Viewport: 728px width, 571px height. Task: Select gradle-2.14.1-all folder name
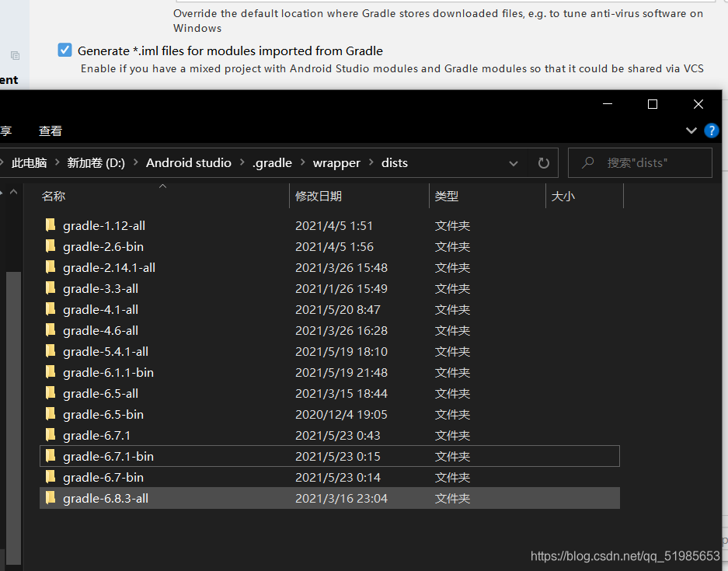[x=109, y=267]
